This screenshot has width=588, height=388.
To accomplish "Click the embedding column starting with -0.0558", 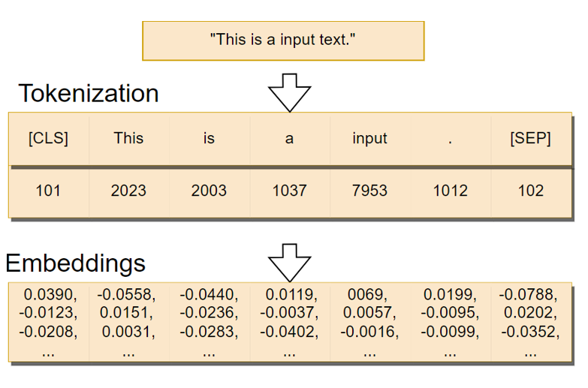I will coord(128,322).
